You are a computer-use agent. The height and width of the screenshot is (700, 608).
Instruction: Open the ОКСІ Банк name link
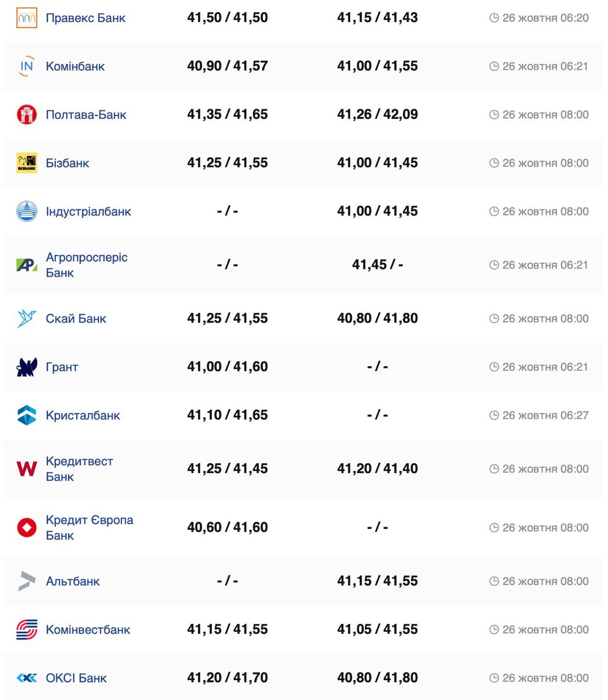(76, 678)
